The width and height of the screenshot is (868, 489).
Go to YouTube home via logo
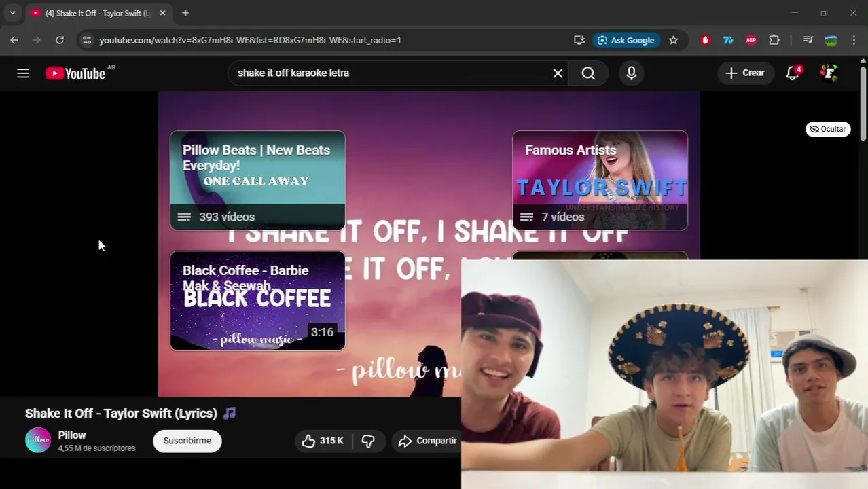[75, 73]
